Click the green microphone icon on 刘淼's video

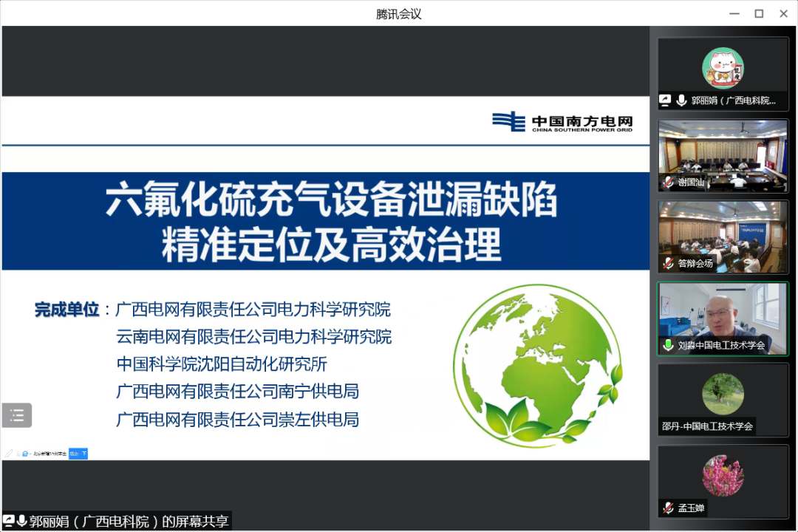click(669, 346)
